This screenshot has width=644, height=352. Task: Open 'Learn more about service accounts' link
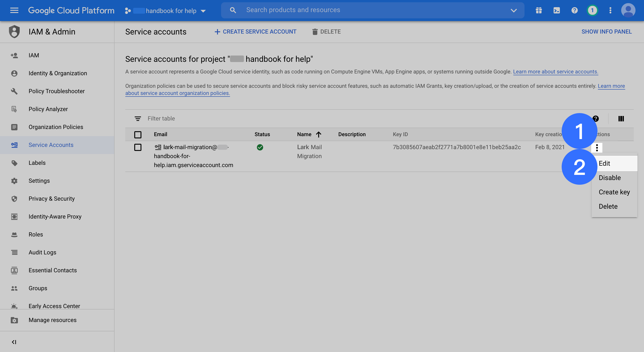555,72
